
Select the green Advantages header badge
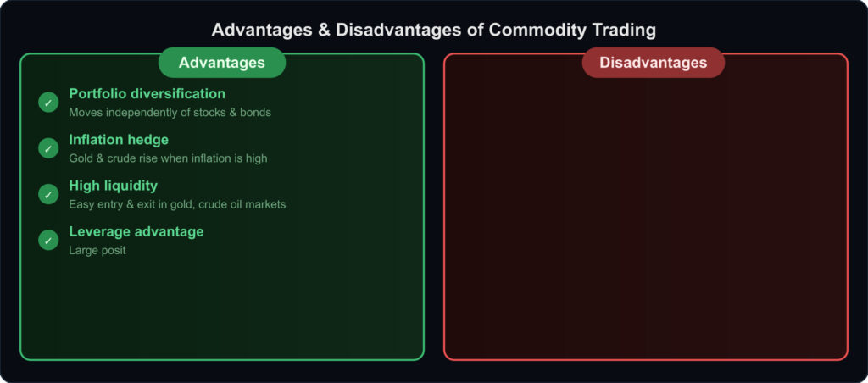coord(221,63)
